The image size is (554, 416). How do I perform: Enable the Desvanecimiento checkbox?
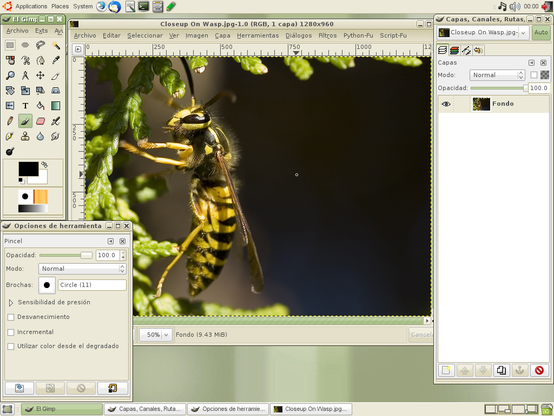[x=11, y=317]
